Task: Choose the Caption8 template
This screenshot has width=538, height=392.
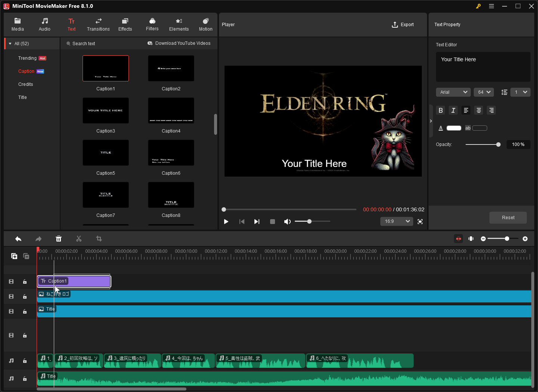Action: coord(171,195)
